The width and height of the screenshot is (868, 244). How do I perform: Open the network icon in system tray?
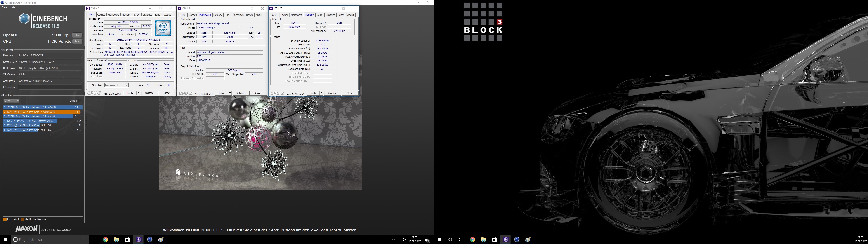tap(399, 240)
